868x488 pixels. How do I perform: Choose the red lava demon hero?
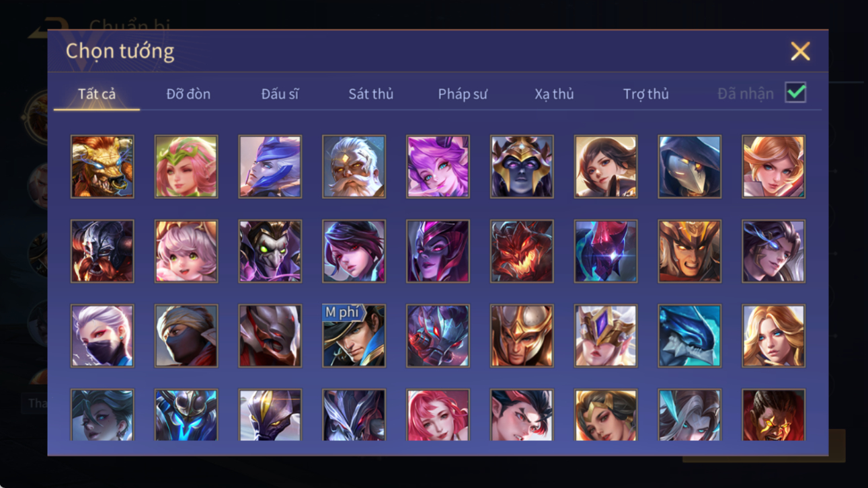(x=522, y=251)
